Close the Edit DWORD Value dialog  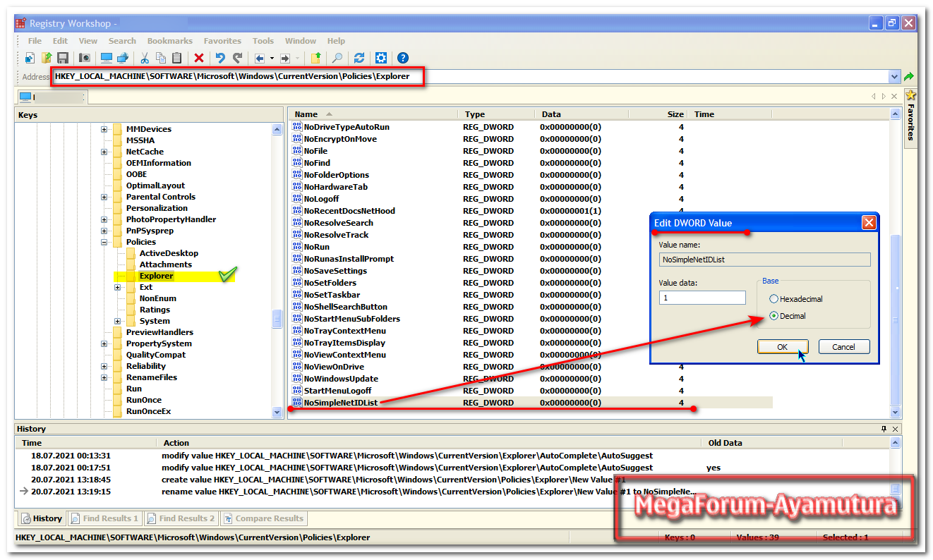pos(869,223)
